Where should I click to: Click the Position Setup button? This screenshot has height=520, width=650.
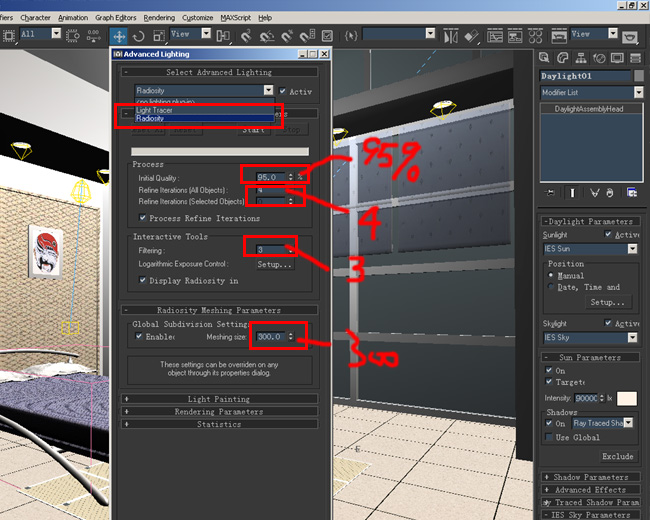coord(607,302)
